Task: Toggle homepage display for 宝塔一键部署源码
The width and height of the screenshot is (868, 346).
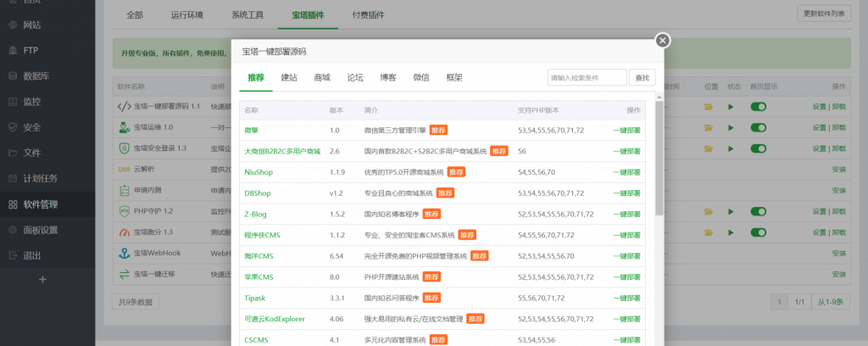Action: tap(759, 107)
